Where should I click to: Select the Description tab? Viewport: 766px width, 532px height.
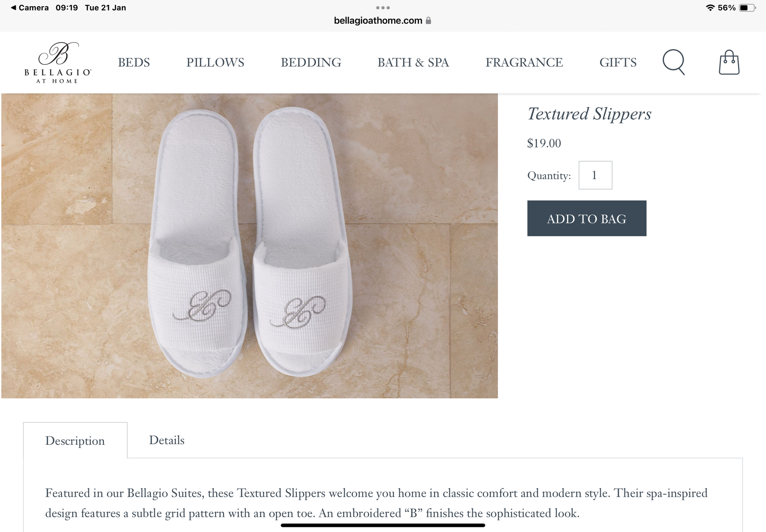(x=75, y=440)
